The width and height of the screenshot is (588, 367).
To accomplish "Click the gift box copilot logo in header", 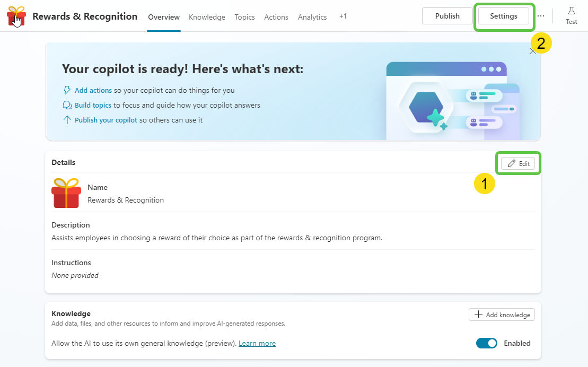I will click(16, 16).
